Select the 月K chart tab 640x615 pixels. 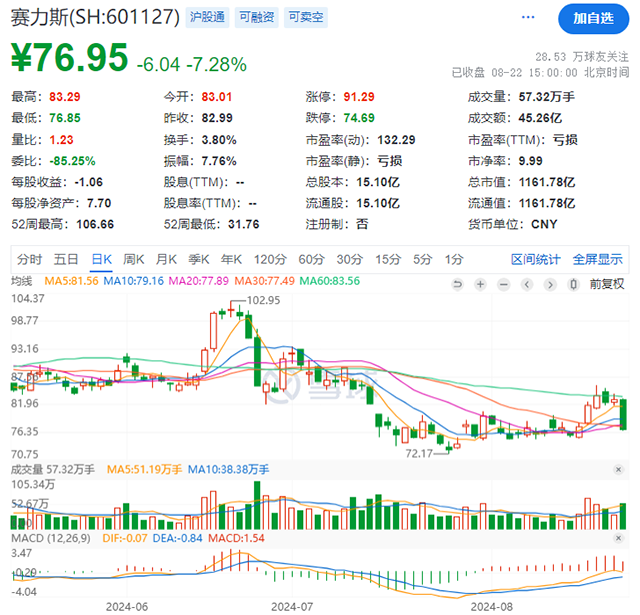pos(166,259)
